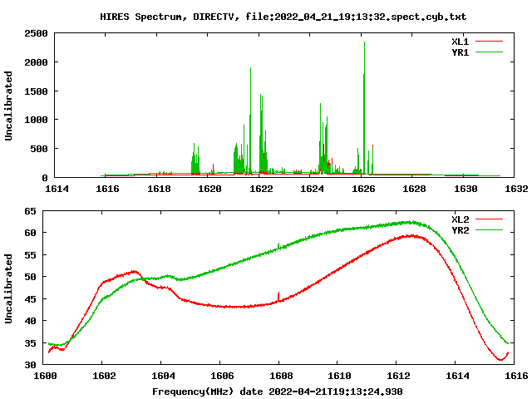Click the bottom plot y-axis label 65
This screenshot has width=532, height=399.
pyautogui.click(x=30, y=211)
